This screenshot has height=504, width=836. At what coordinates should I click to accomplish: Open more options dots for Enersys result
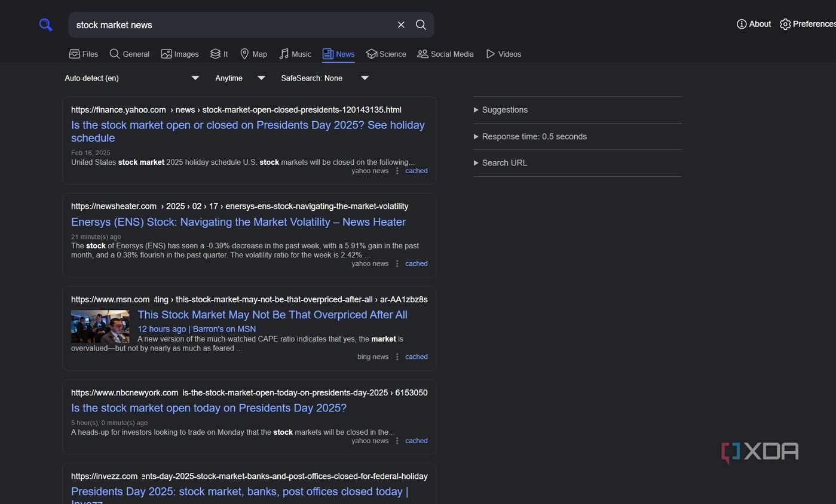[397, 263]
